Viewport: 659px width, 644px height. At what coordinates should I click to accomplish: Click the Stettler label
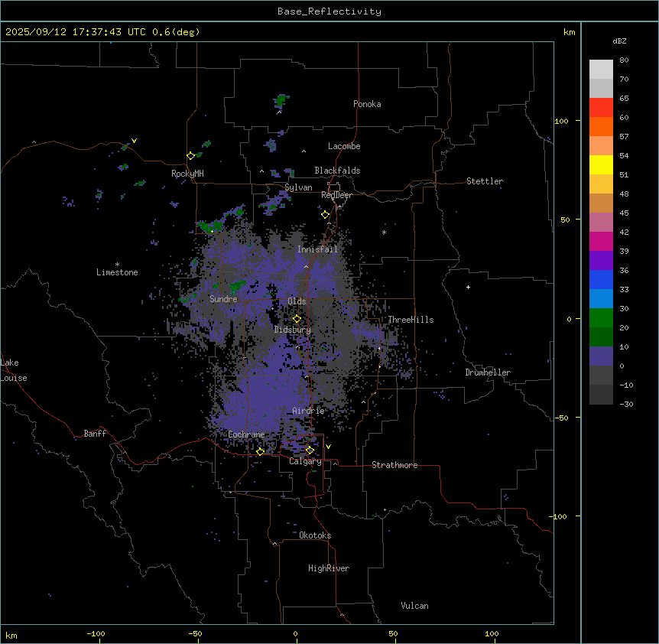click(485, 181)
